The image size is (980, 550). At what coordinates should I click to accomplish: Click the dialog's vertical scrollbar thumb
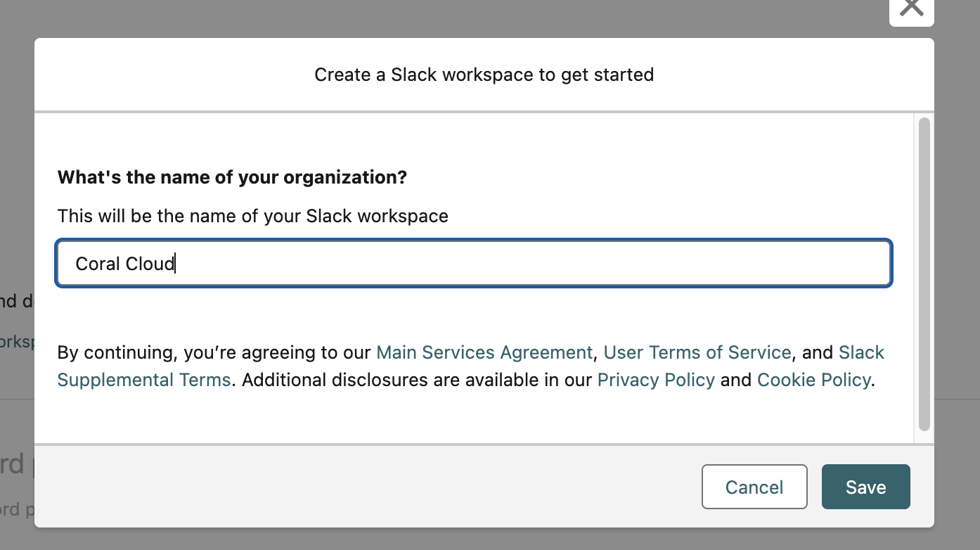point(924,274)
